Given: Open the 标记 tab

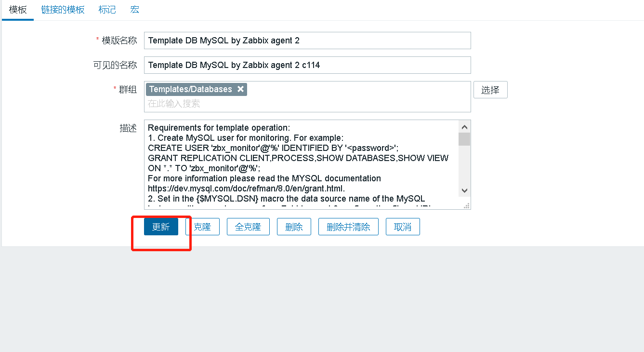Looking at the screenshot, I should coord(107,10).
